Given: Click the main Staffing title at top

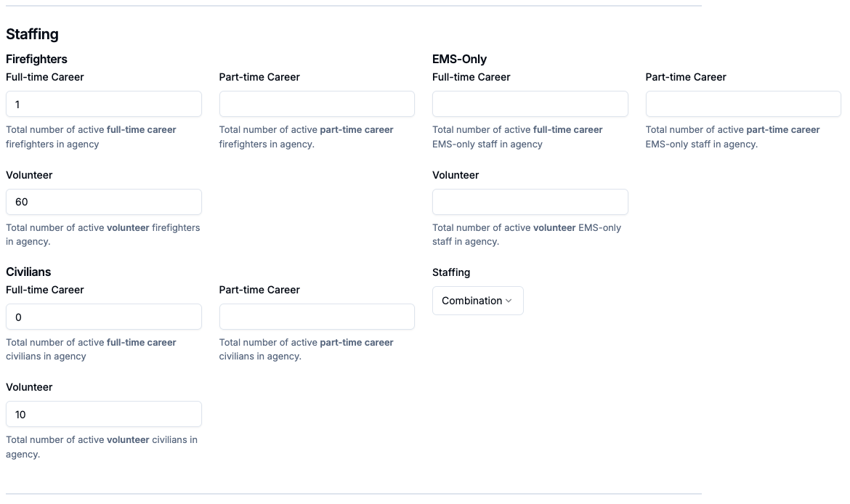Looking at the screenshot, I should 32,34.
